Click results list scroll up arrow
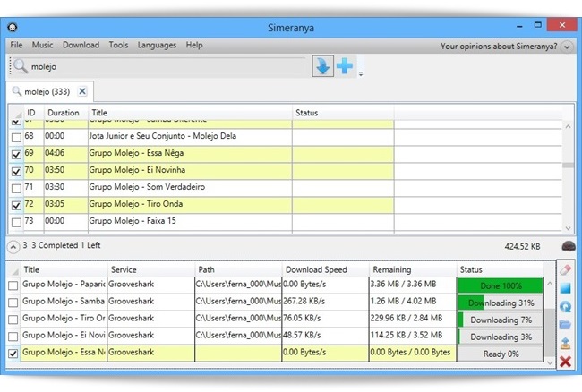Screen dimensions: 582x392 (568, 126)
